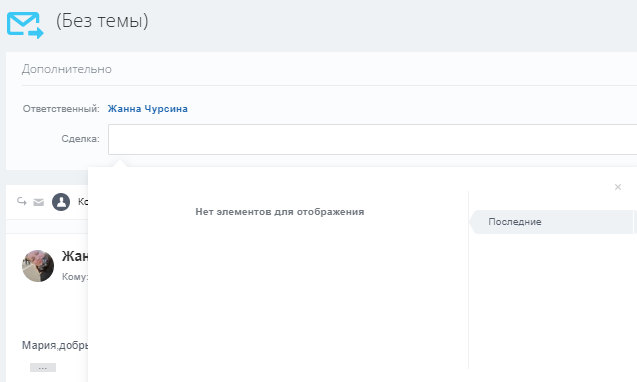
Task: Click the small gray envelope icon
Action: [39, 202]
